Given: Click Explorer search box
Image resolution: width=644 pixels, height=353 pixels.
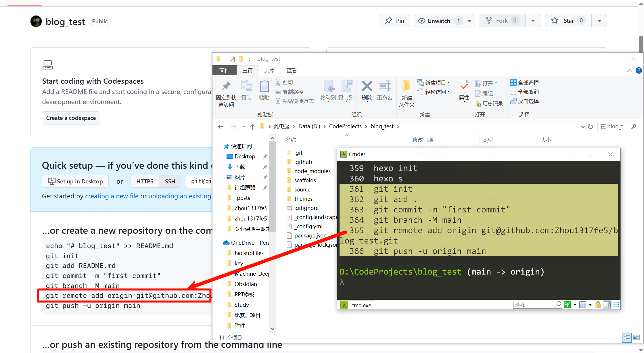Looking at the screenshot, I should [x=618, y=126].
